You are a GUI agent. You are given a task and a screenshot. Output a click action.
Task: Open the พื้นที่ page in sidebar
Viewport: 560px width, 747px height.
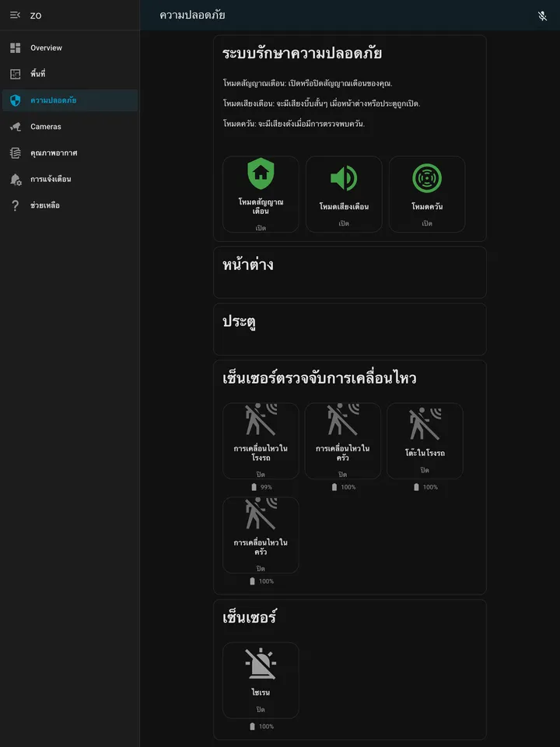coord(70,74)
